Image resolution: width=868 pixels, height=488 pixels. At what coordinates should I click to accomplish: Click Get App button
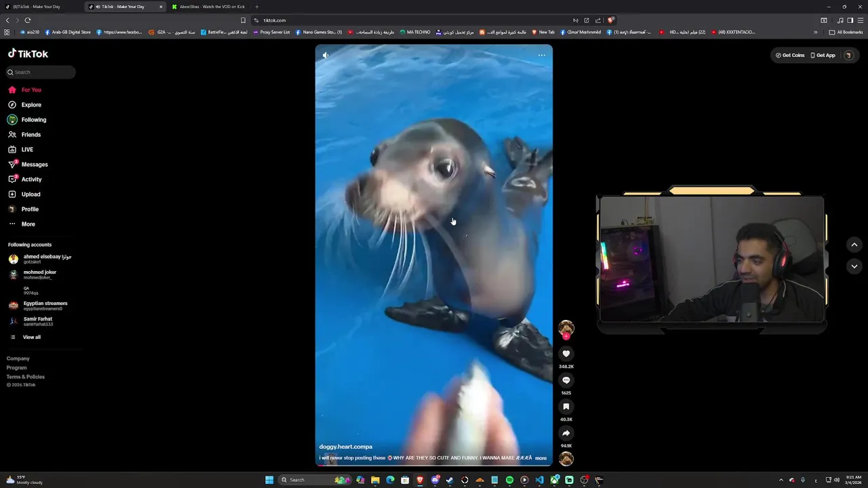823,55
